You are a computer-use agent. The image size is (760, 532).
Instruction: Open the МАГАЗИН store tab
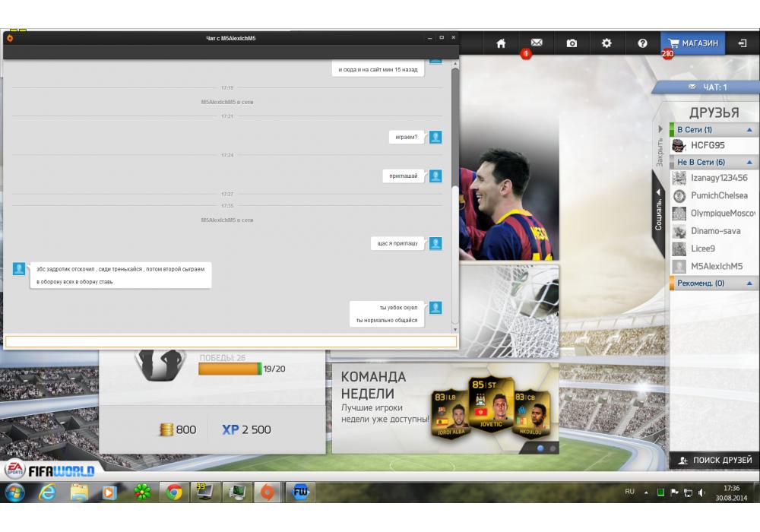[692, 43]
